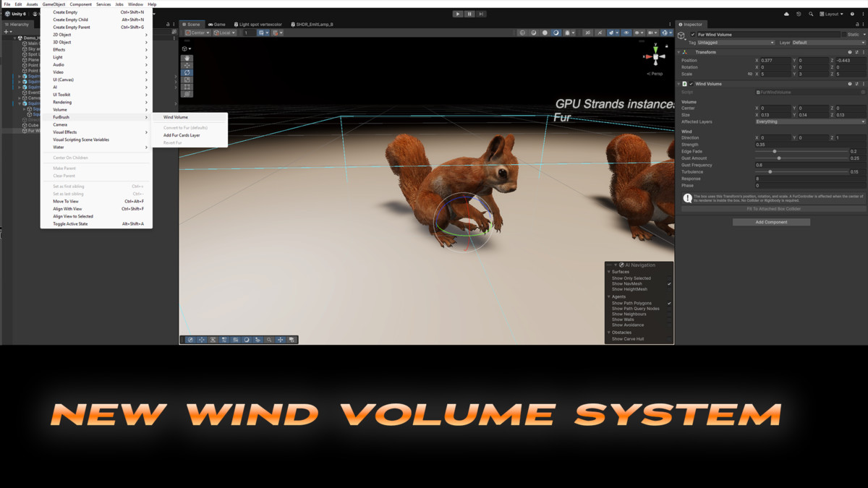The height and width of the screenshot is (488, 868).
Task: Collapse the Agents section in AI Navigation
Action: click(x=609, y=297)
